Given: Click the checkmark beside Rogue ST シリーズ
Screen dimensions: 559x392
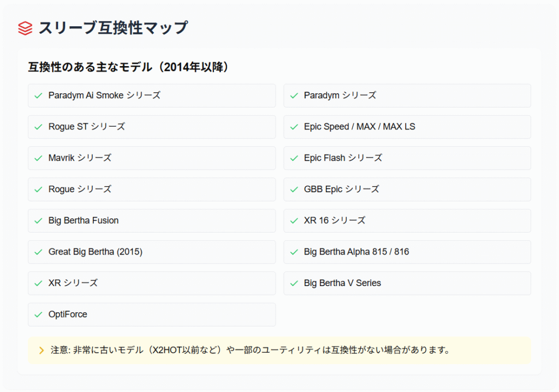Looking at the screenshot, I should click(x=39, y=127).
